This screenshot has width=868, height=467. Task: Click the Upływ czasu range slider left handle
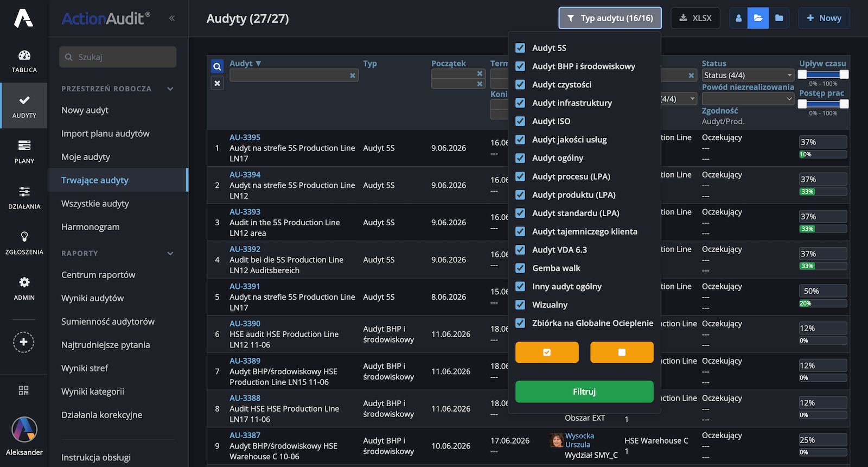pos(802,75)
